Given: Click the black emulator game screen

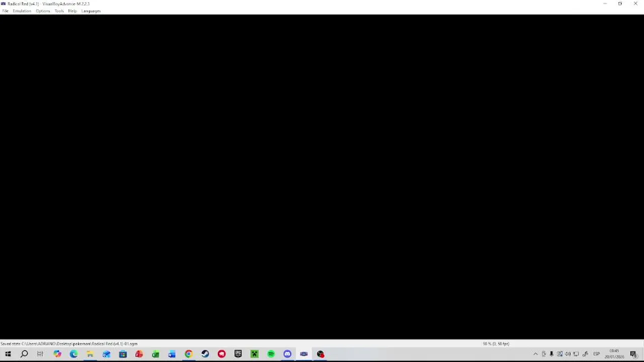Looking at the screenshot, I should point(322,177).
